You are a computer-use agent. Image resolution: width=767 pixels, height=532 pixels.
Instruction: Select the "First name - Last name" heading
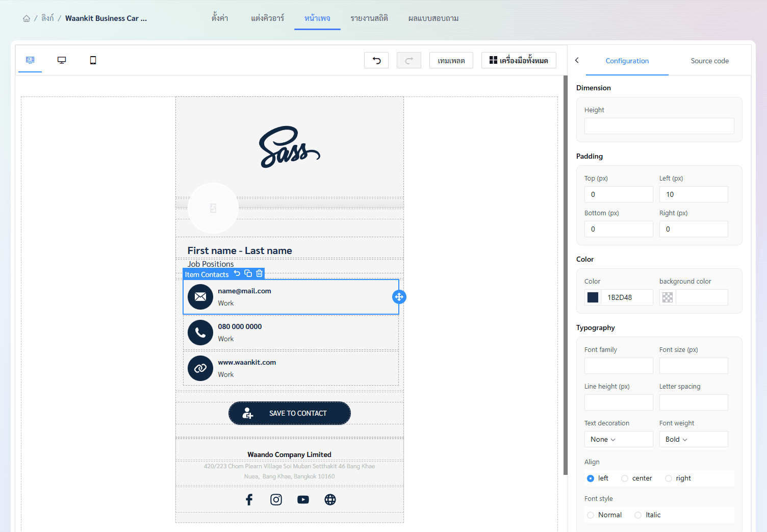tap(240, 250)
